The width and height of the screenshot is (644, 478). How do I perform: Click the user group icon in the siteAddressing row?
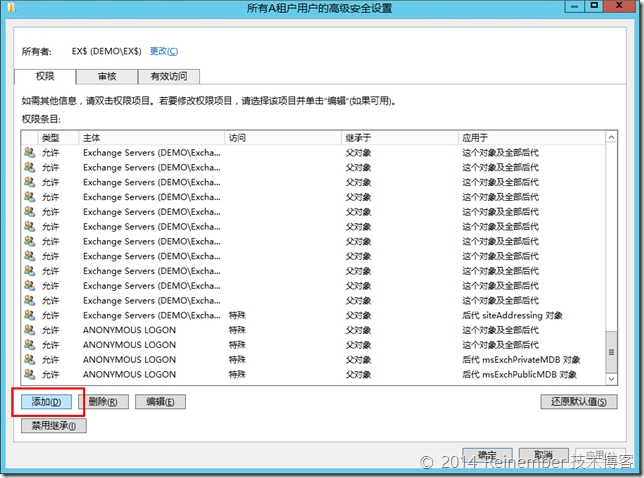(x=29, y=315)
